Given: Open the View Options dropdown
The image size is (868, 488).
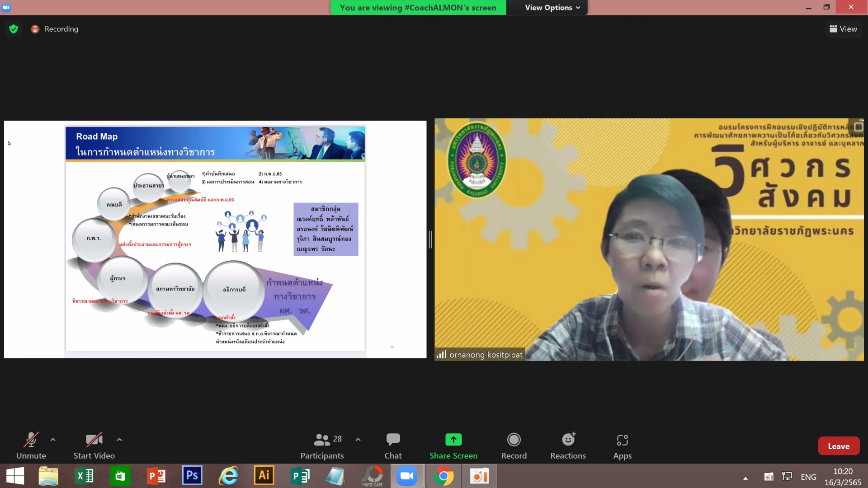Looking at the screenshot, I should coord(552,8).
